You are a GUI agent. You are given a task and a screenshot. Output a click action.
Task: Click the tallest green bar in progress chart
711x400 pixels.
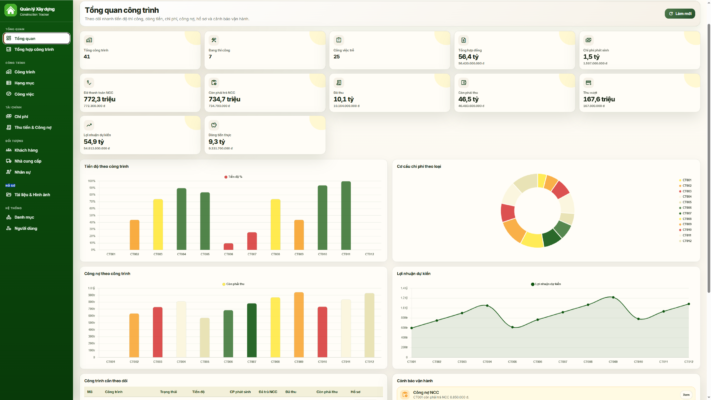(x=346, y=215)
